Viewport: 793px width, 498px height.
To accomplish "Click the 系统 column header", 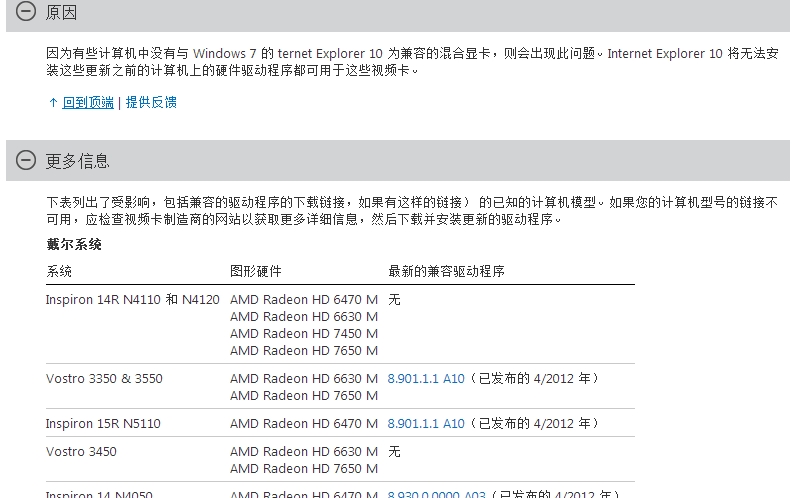I will (59, 271).
